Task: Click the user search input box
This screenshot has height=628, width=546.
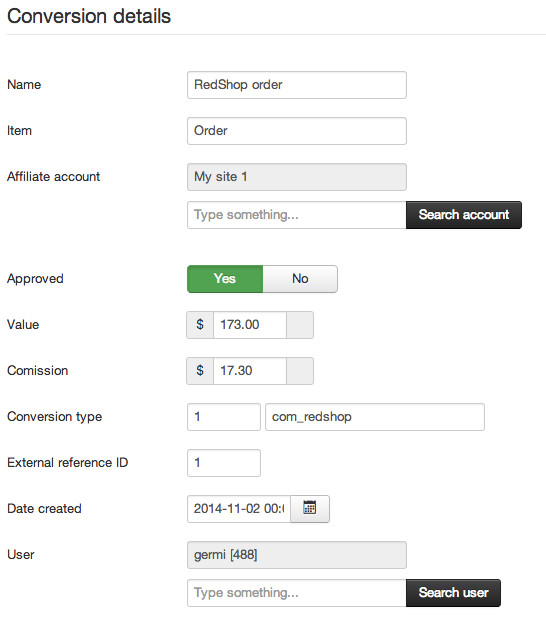Action: tap(297, 593)
